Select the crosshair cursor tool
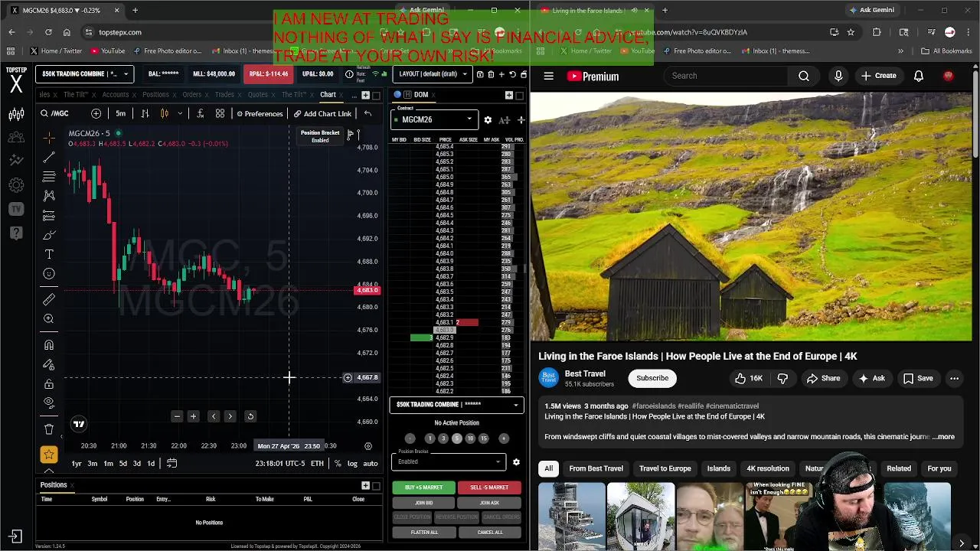Viewport: 980px width, 551px height. click(x=49, y=138)
